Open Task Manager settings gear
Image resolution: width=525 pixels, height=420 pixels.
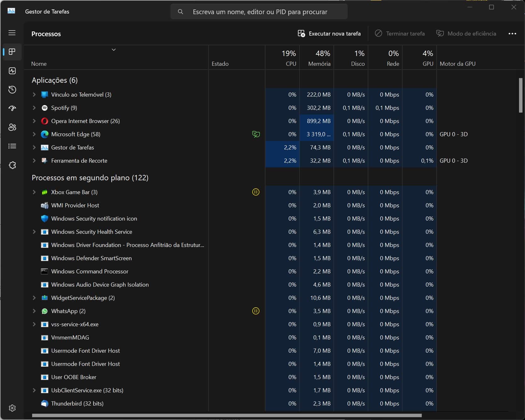tap(12, 408)
